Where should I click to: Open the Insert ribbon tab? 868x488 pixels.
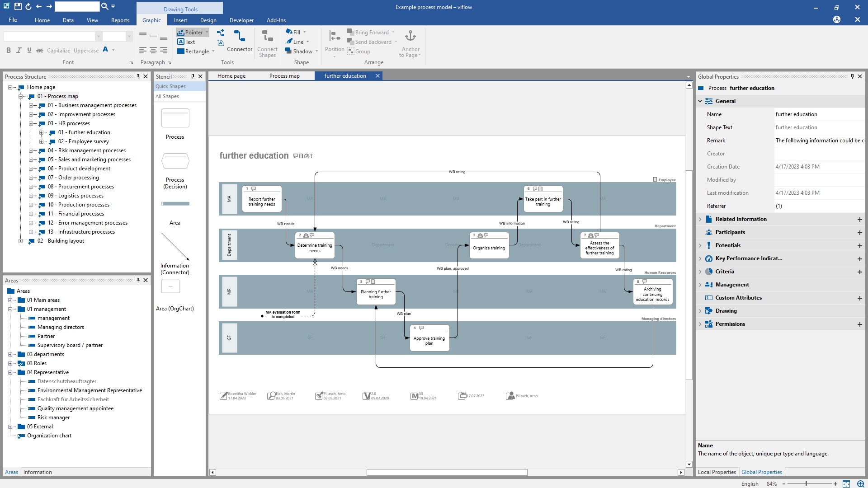[x=180, y=20]
